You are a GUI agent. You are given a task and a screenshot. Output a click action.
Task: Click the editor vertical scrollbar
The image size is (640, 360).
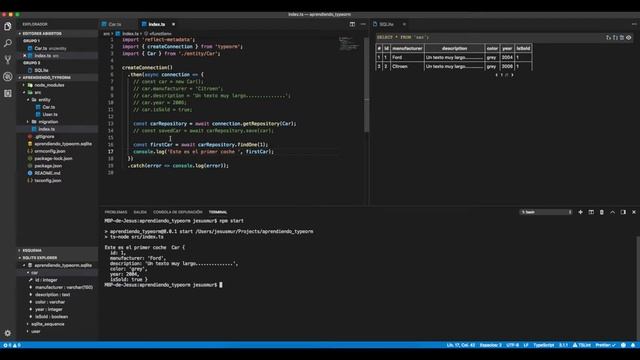(366, 86)
